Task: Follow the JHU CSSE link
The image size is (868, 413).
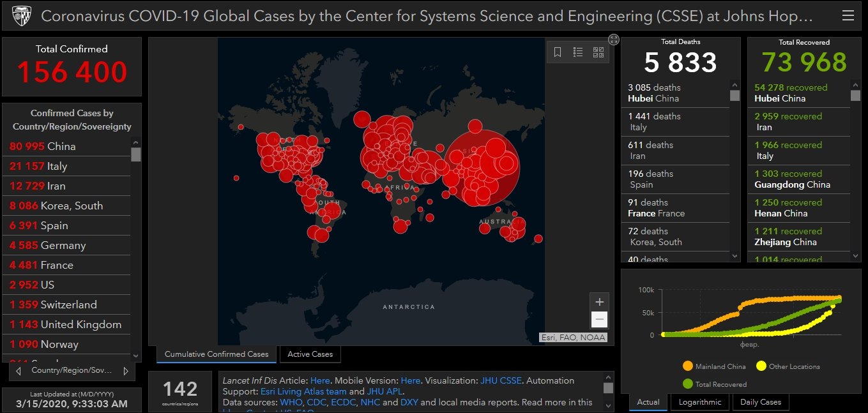Action: (501, 380)
